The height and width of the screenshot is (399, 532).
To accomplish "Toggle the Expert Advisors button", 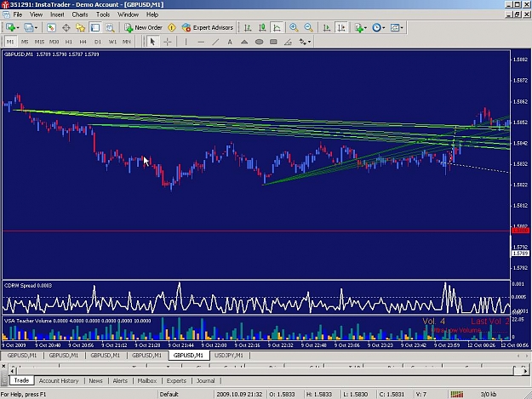I will pos(208,28).
